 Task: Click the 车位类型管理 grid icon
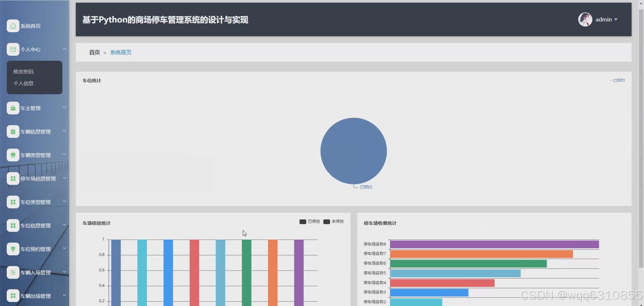(x=13, y=202)
